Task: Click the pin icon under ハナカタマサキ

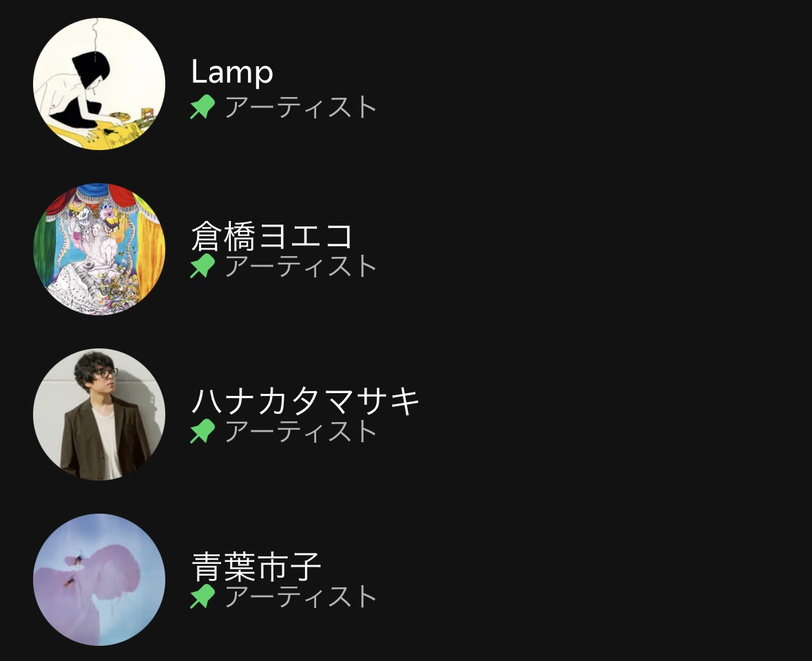Action: (x=202, y=430)
